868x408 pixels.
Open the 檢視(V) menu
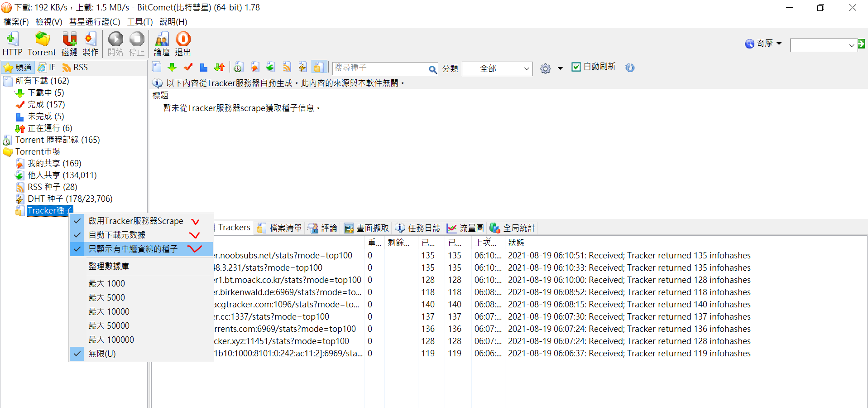point(49,22)
